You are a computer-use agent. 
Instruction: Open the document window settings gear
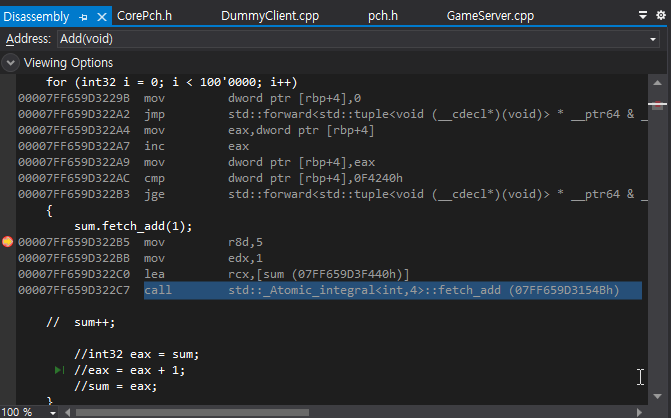661,15
